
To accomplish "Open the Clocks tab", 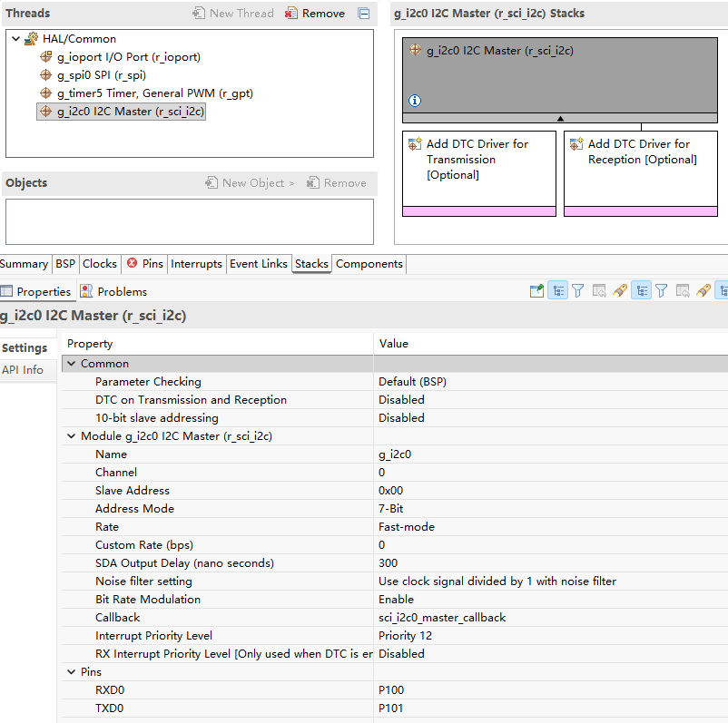I will click(100, 264).
